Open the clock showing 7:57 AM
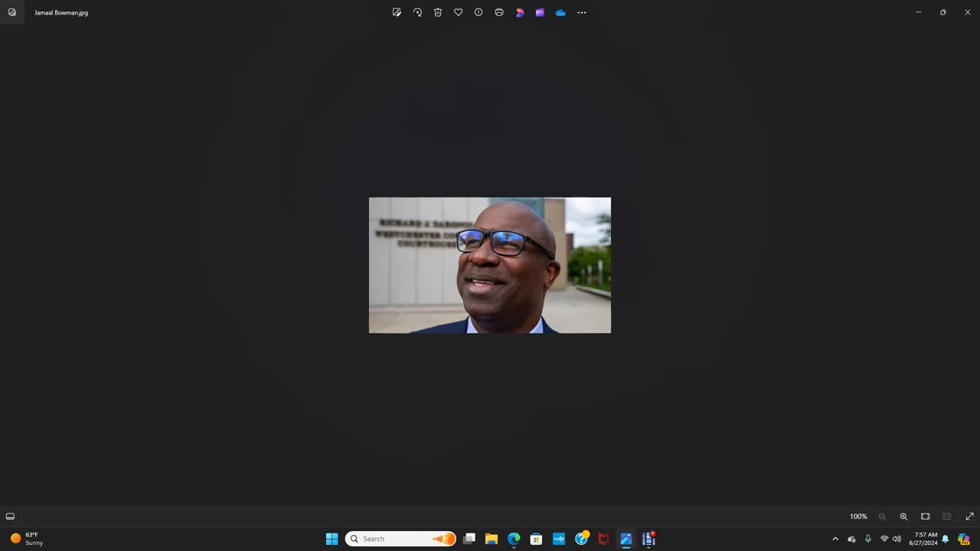The image size is (980, 551). 923,539
